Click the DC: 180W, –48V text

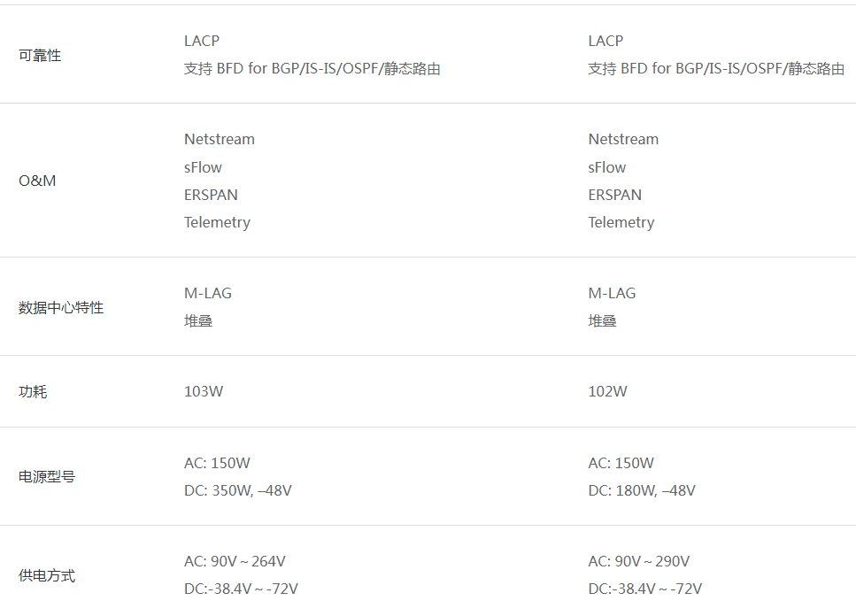pyautogui.click(x=642, y=490)
